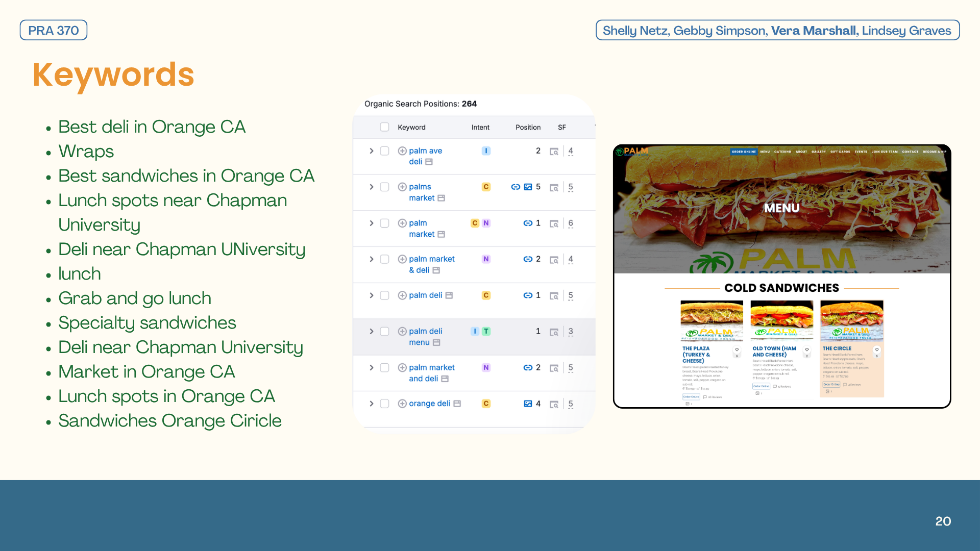980x551 pixels.
Task: Open the Old Town sandwich photo
Action: point(781,320)
